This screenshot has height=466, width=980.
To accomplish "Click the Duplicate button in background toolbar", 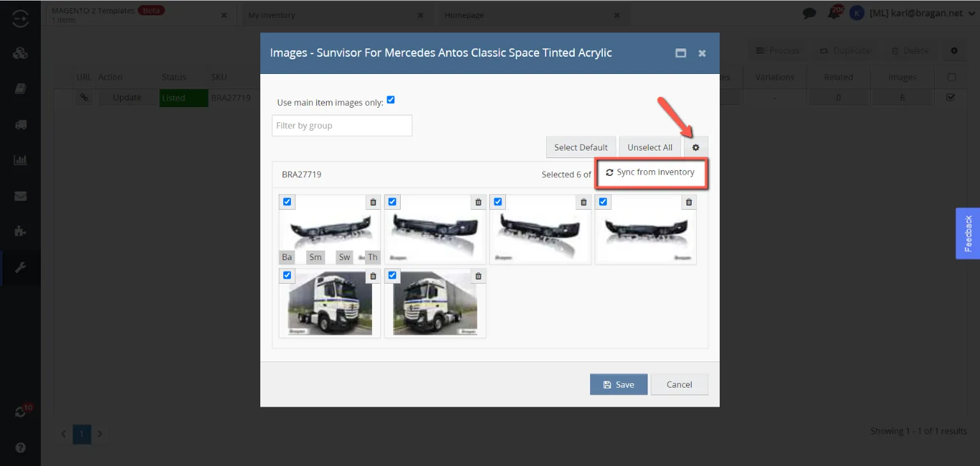I will click(x=844, y=50).
